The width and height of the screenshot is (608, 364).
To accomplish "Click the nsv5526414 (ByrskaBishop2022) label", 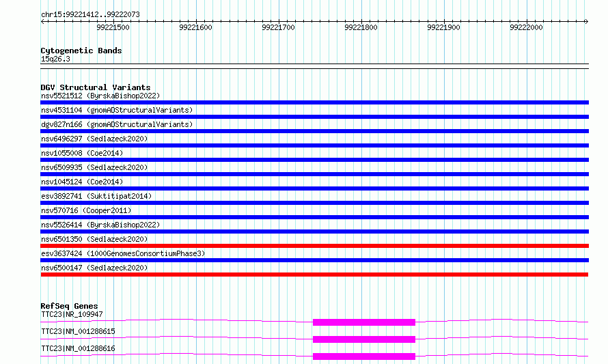I will tap(100, 225).
